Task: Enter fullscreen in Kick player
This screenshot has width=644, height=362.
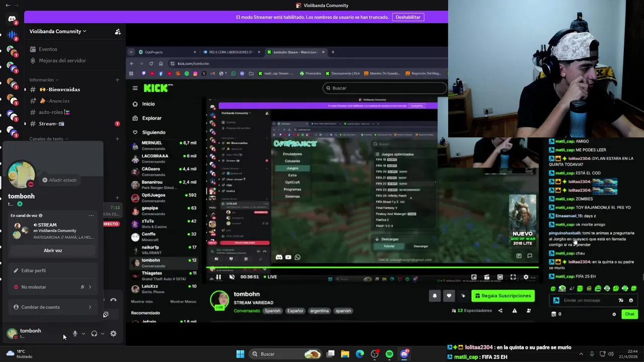Action: tap(513, 277)
